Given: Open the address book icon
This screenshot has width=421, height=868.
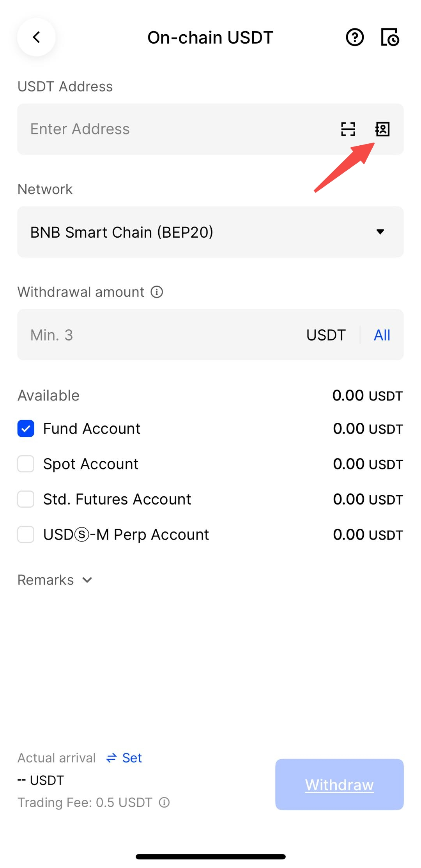Looking at the screenshot, I should [x=382, y=129].
